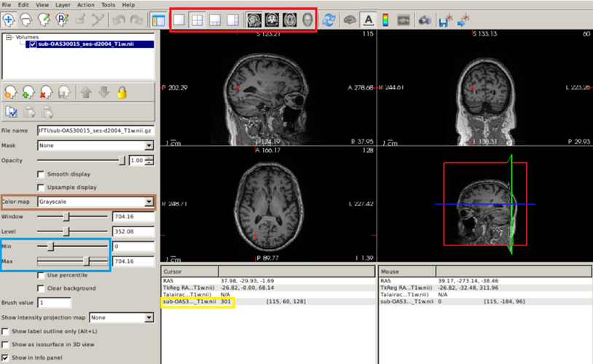Screen dimensions: 593x364
Task: Click the Reset View refresh icon
Action: [x=329, y=20]
